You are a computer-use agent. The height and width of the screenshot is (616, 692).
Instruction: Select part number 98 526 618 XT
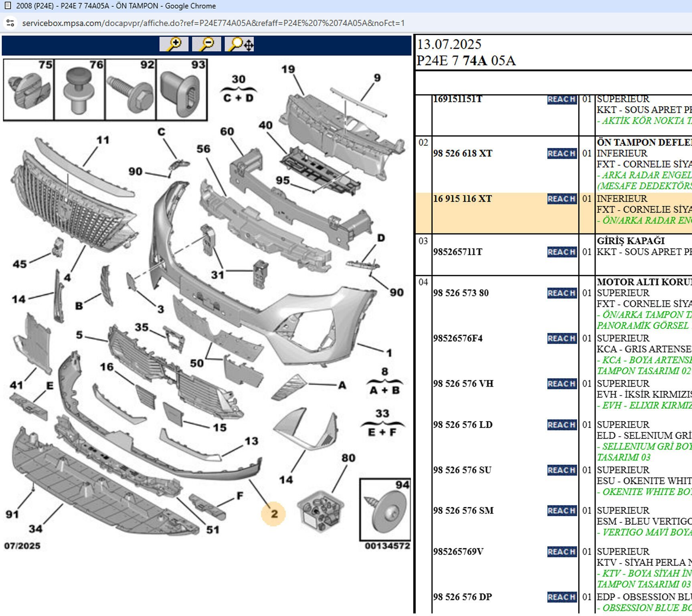[462, 154]
